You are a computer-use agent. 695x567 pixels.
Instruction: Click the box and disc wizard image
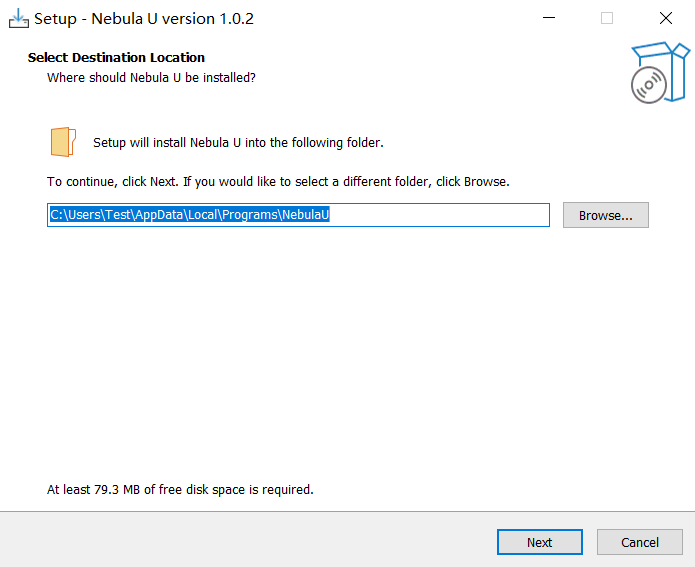[660, 72]
